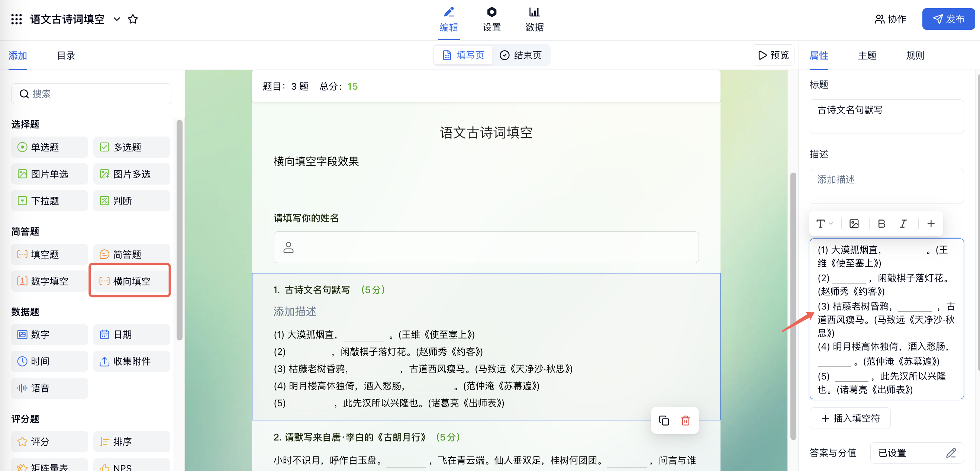Image resolution: width=980 pixels, height=471 pixels.
Task: Add a 图片多选 question
Action: tap(132, 174)
